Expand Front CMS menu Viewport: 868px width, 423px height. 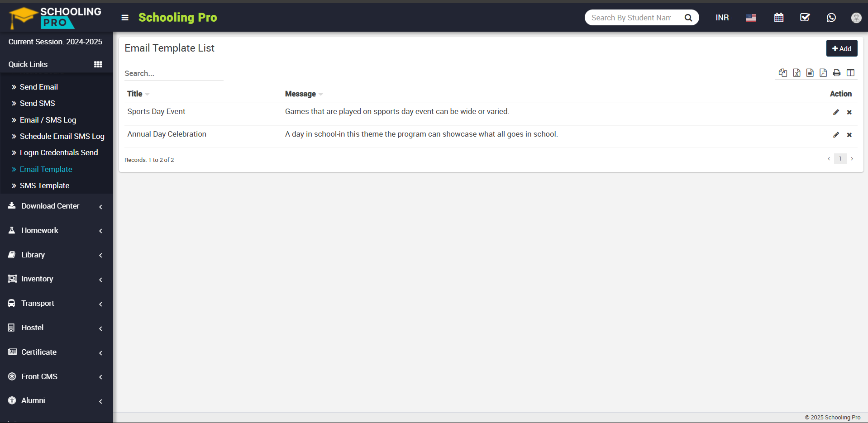56,376
